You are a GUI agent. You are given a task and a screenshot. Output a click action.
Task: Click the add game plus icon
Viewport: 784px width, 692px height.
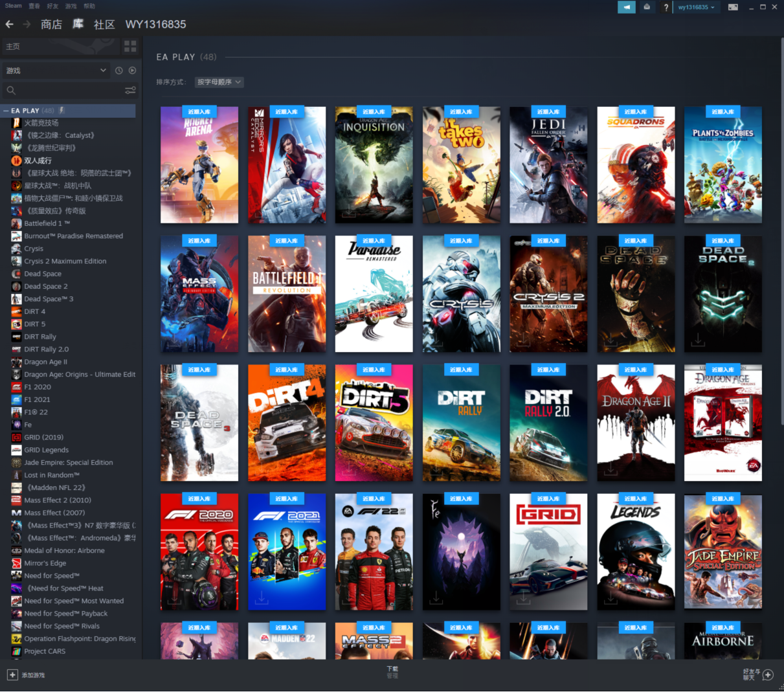click(x=12, y=675)
